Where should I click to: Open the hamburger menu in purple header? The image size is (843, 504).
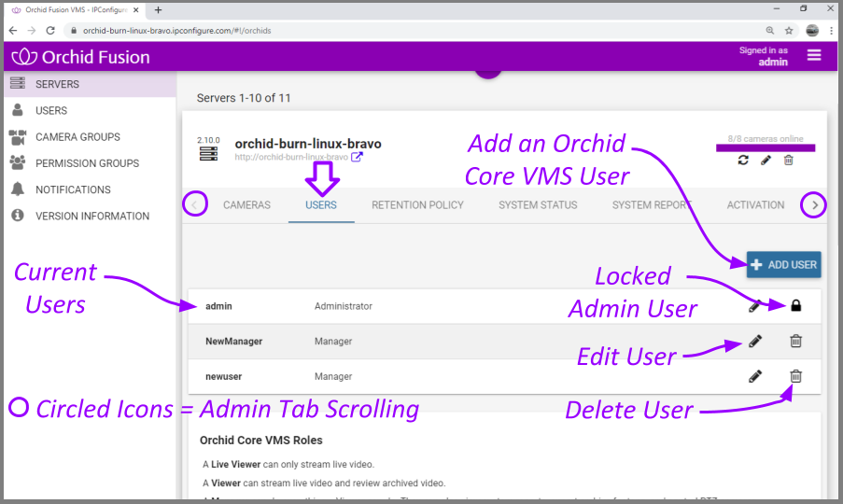[814, 55]
